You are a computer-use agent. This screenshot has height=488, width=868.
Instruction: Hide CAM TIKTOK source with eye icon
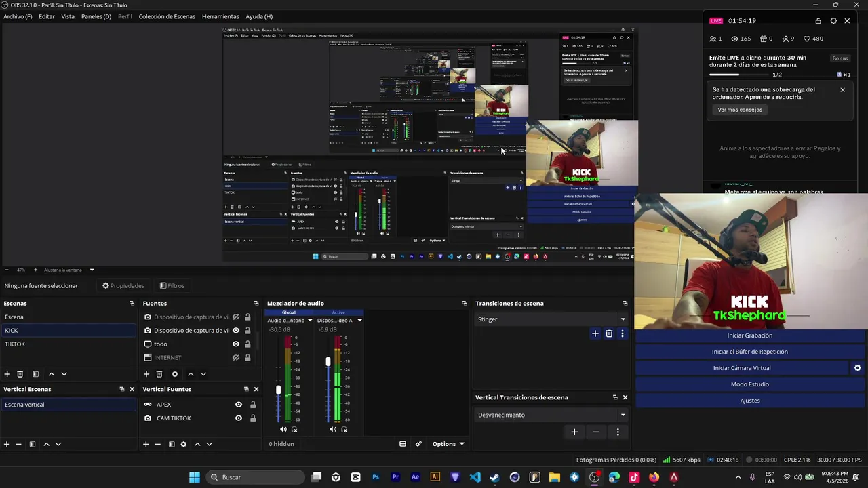tap(239, 418)
